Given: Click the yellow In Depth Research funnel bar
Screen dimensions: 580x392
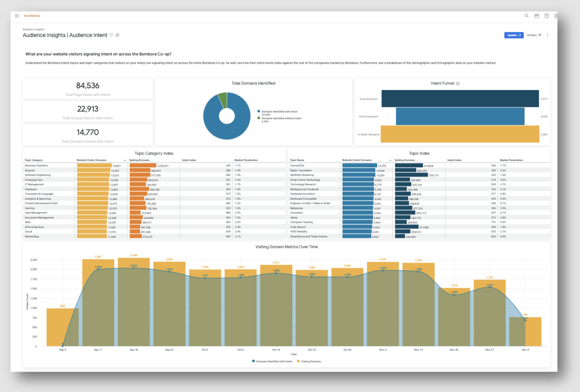Looking at the screenshot, I should 460,134.
